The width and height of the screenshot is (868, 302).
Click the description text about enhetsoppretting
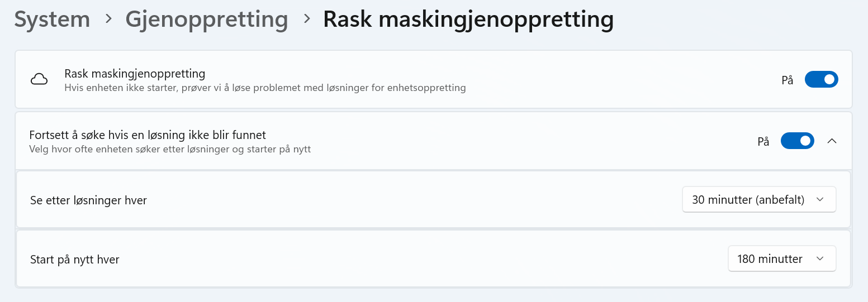pyautogui.click(x=265, y=88)
